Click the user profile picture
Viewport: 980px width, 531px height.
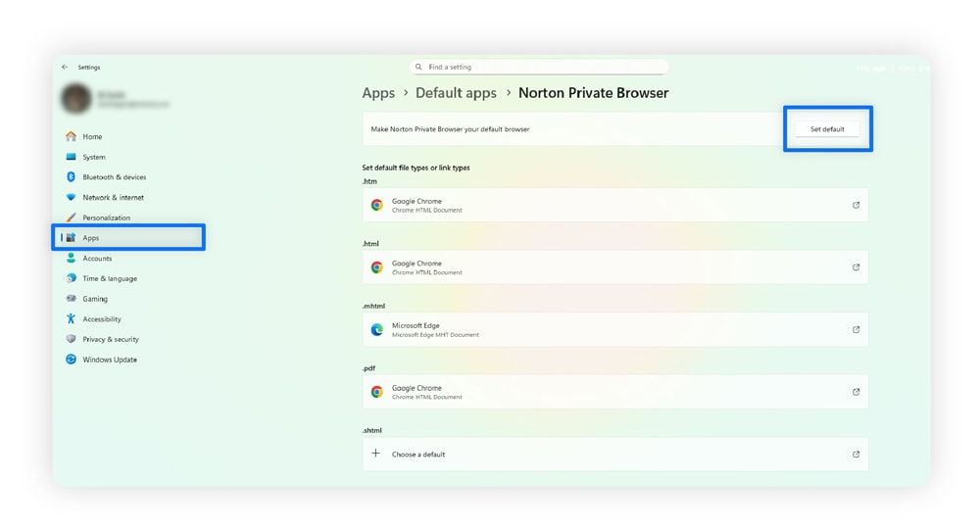point(75,98)
